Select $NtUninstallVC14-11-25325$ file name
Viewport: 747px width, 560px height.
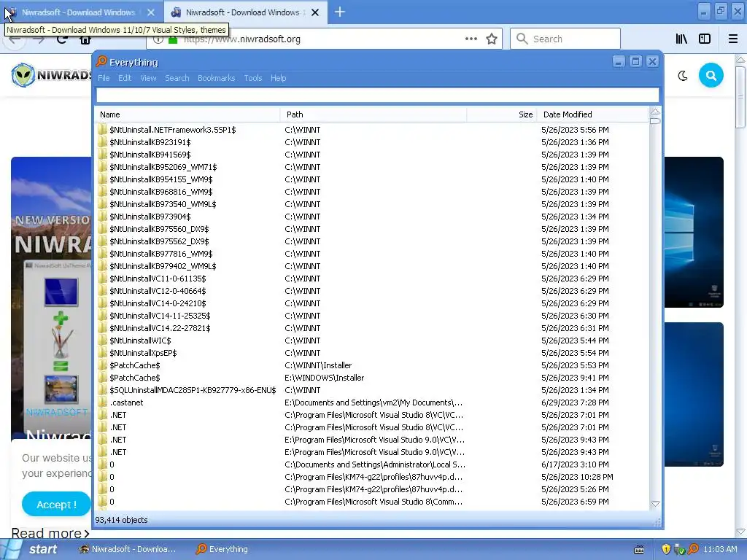[160, 315]
